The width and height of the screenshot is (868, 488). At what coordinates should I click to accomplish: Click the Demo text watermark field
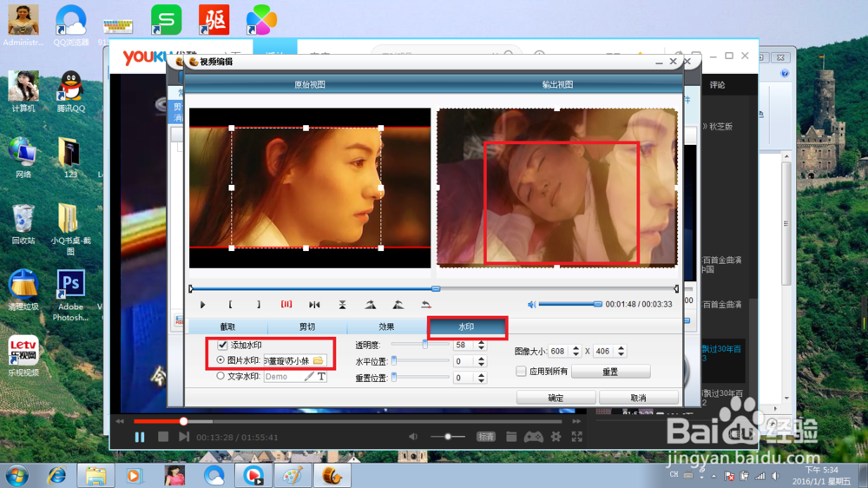tap(284, 377)
